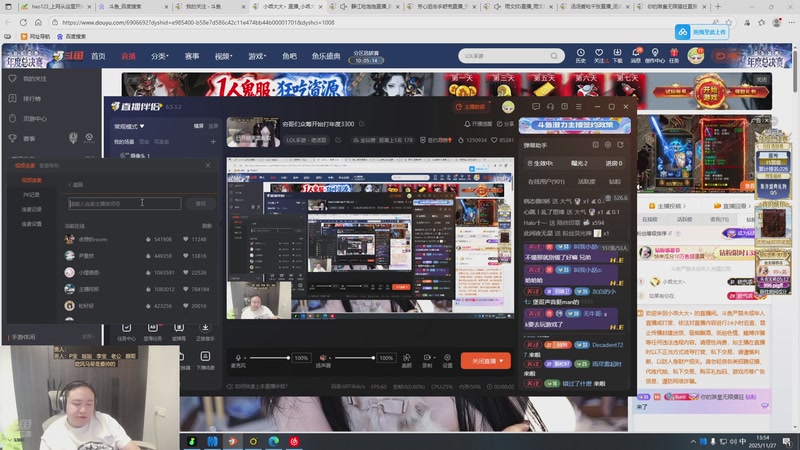Open 赛事 in Douyu top navigation
This screenshot has height=450, width=800.
(x=192, y=56)
